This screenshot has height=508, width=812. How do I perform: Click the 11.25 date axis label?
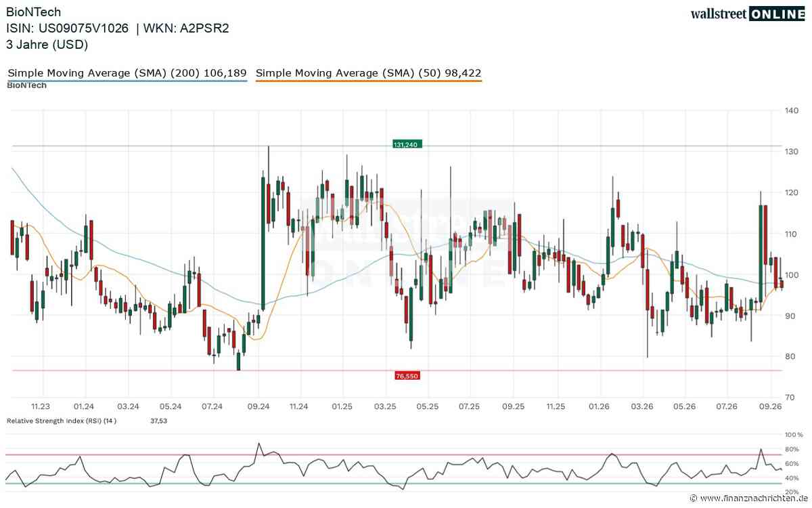coord(556,406)
